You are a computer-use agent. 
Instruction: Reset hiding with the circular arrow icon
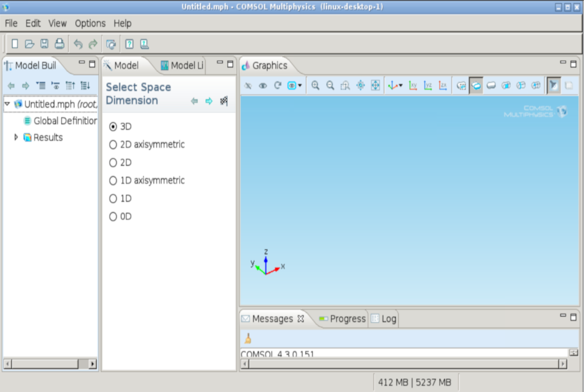(x=277, y=85)
